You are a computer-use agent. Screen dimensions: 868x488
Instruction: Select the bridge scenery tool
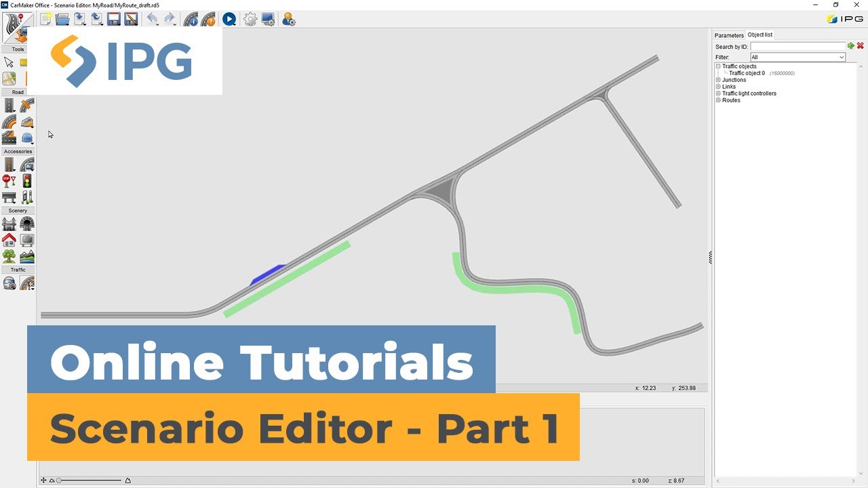point(9,224)
